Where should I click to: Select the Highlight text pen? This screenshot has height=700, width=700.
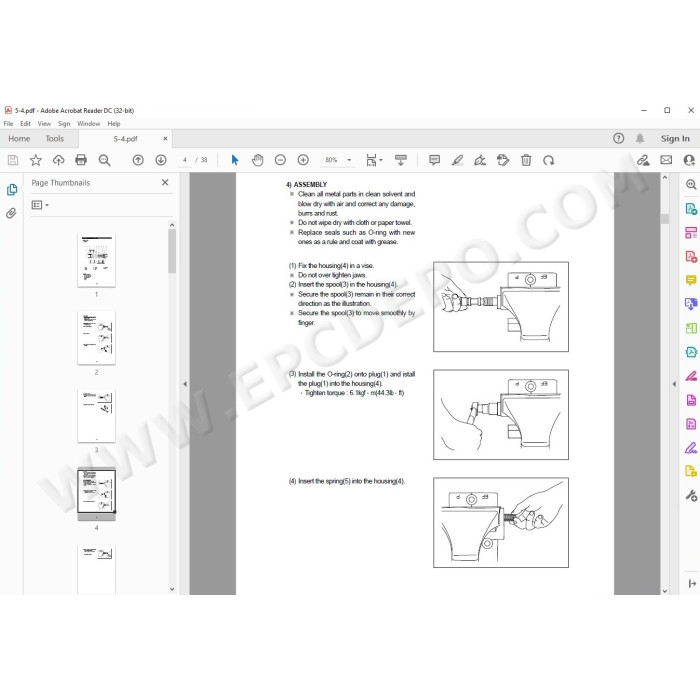[457, 160]
